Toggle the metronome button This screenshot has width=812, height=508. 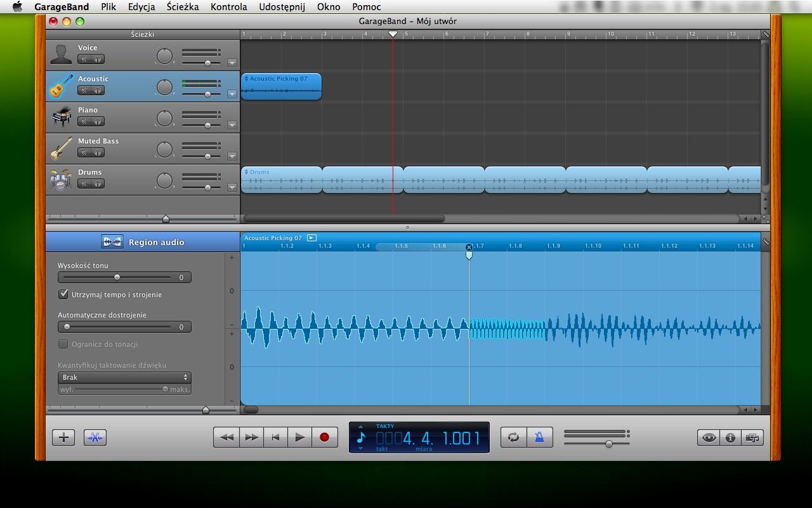pos(539,438)
